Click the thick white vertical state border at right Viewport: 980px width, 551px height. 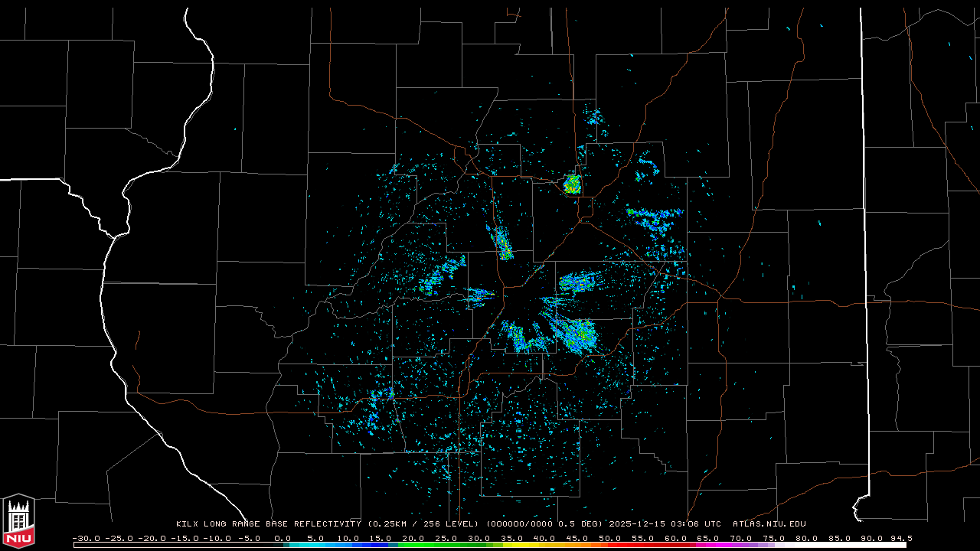tap(865, 230)
